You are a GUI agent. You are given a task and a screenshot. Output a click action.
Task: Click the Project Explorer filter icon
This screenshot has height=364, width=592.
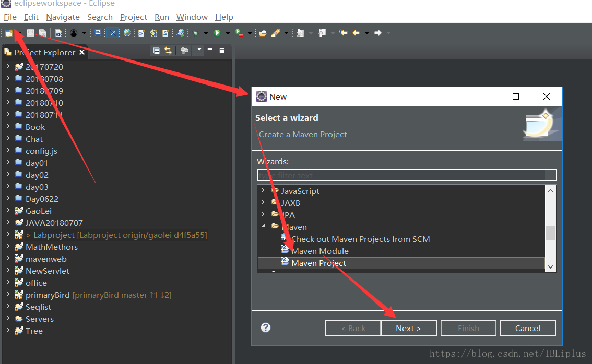[x=184, y=51]
